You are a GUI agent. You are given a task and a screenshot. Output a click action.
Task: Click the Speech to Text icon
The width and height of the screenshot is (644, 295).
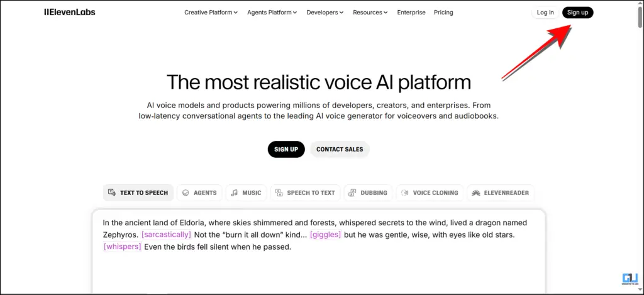click(x=279, y=192)
